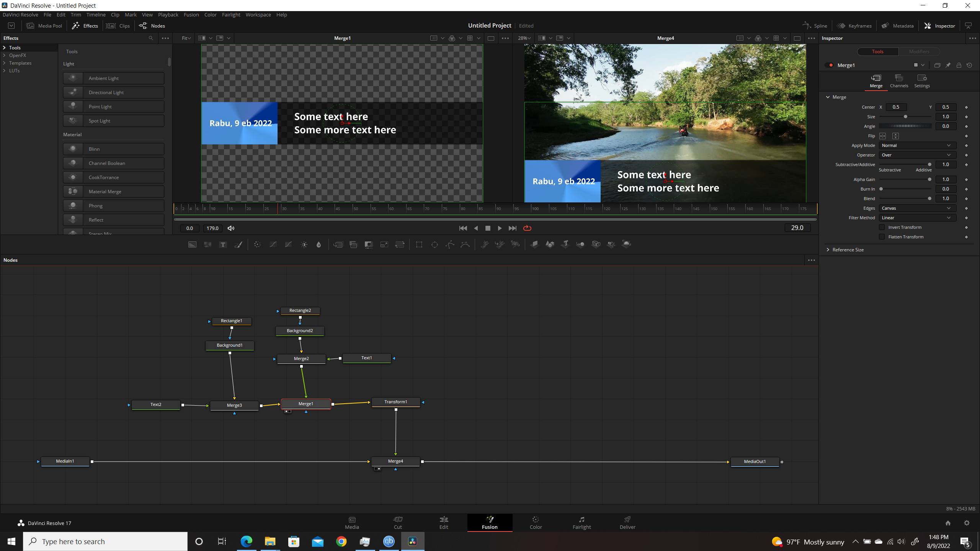Image resolution: width=980 pixels, height=551 pixels.
Task: Go to the Deliver page
Action: click(627, 523)
